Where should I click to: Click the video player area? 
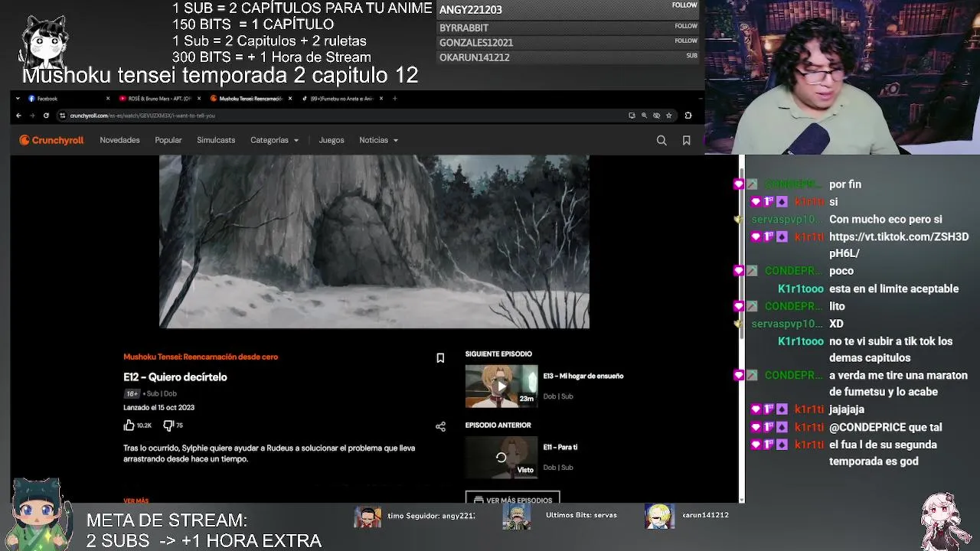tap(374, 242)
